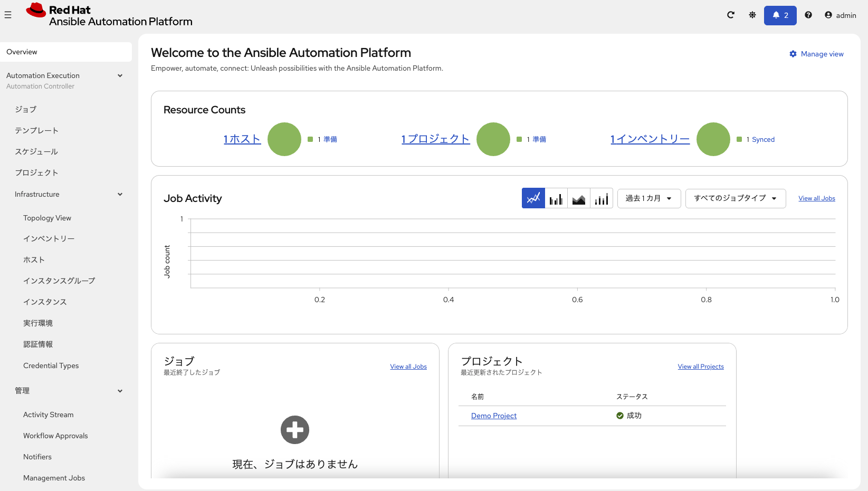Click the Manage view link
868x491 pixels.
tap(816, 54)
